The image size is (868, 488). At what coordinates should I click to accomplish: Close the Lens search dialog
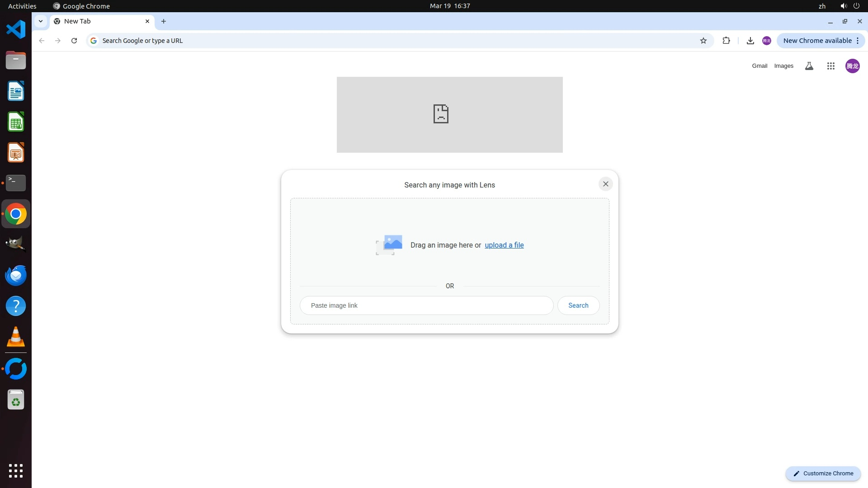pos(605,184)
